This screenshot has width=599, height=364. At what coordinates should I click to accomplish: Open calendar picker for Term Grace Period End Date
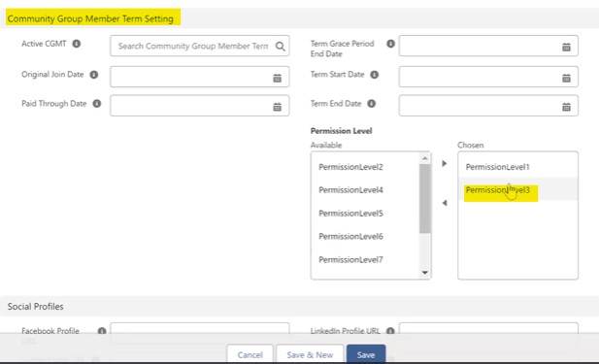point(566,47)
